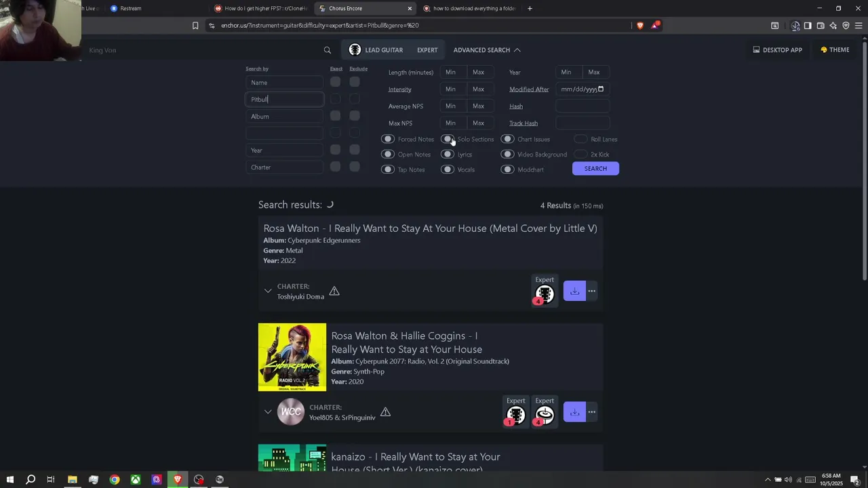The height and width of the screenshot is (488, 868).
Task: Click the SEARCH button
Action: tap(595, 169)
